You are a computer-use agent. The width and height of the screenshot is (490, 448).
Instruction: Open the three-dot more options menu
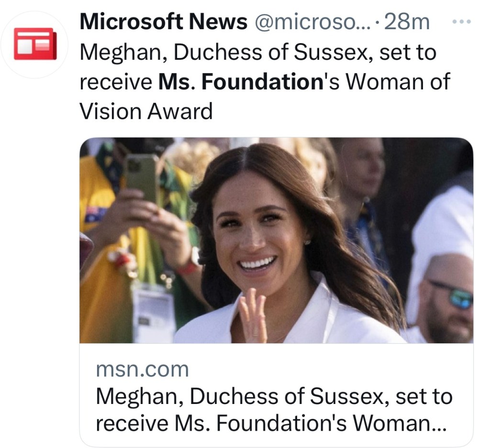[462, 22]
